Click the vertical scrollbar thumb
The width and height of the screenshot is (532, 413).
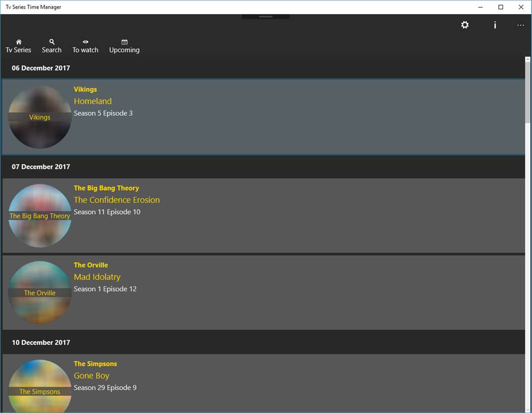pos(527,93)
